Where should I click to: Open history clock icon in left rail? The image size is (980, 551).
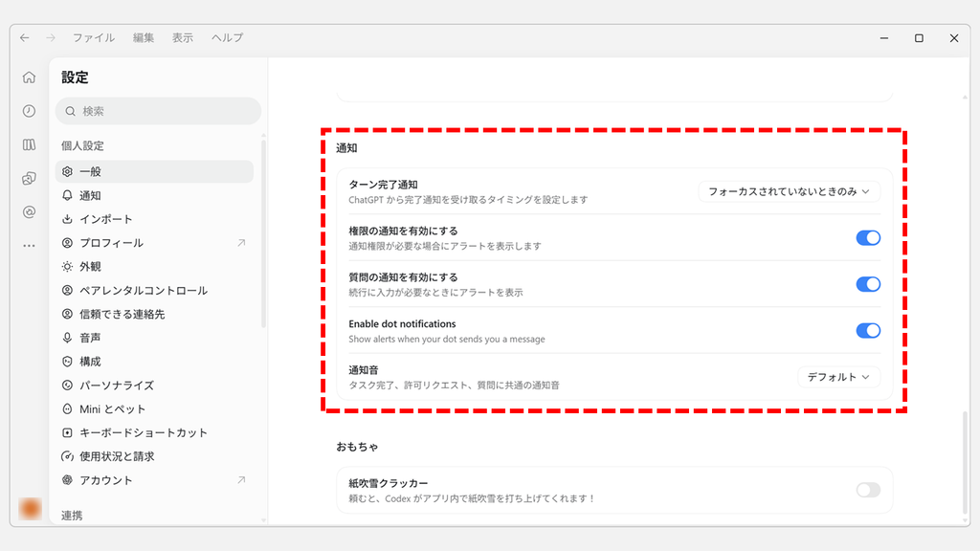(30, 111)
